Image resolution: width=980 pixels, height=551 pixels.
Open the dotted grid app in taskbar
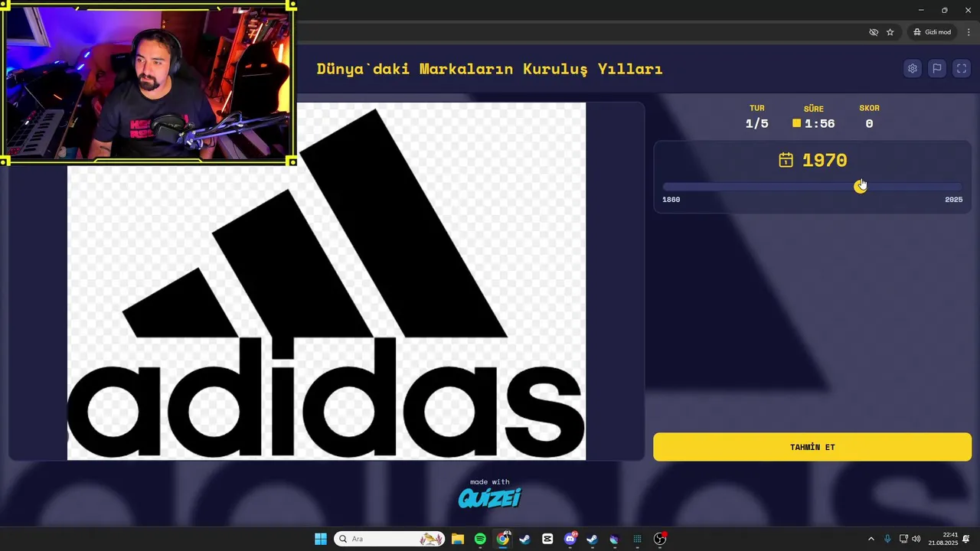coord(637,539)
